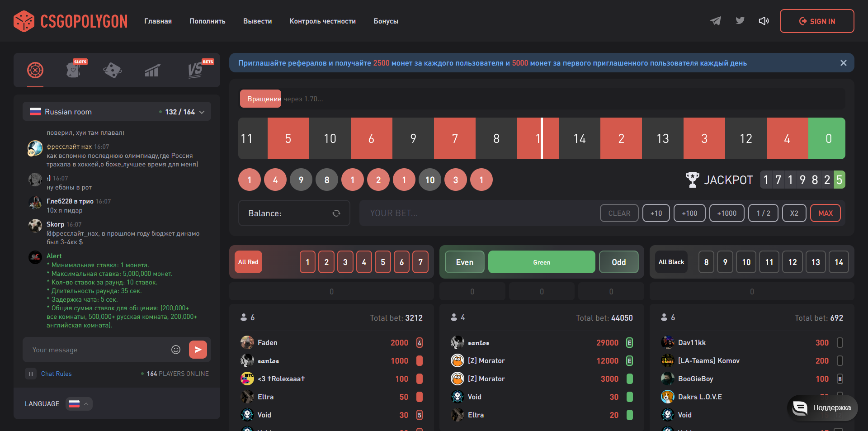Pause the chat with pause button
Screen dimensions: 868x431
click(x=31, y=374)
